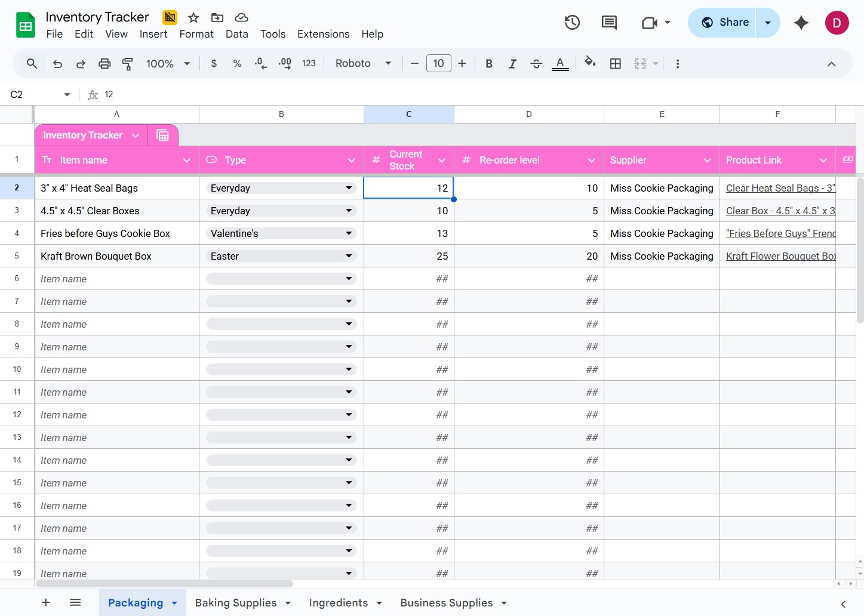Click the undo arrow
The height and width of the screenshot is (616, 864).
(57, 64)
